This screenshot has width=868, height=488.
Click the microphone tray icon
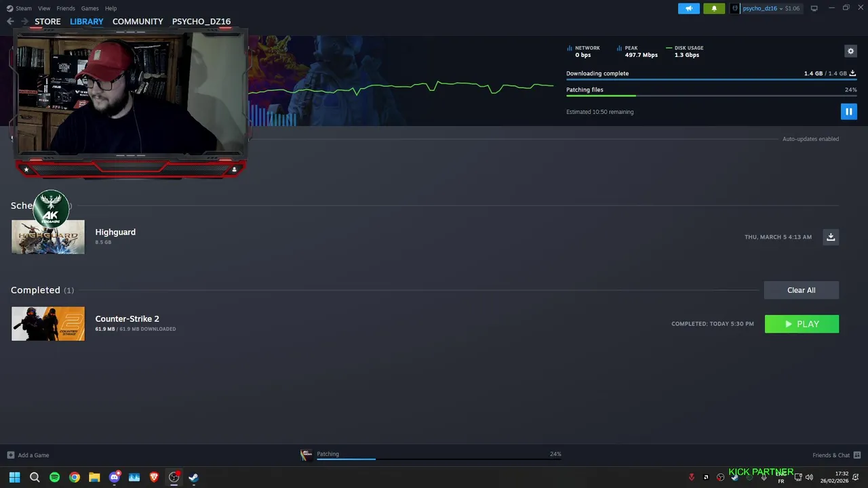point(764,477)
